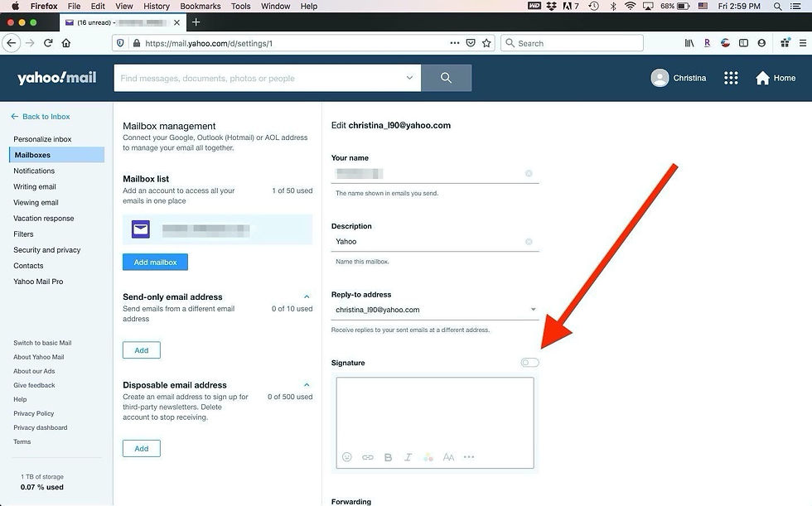The width and height of the screenshot is (812, 506).
Task: Open Give feedback link
Action: 34,385
